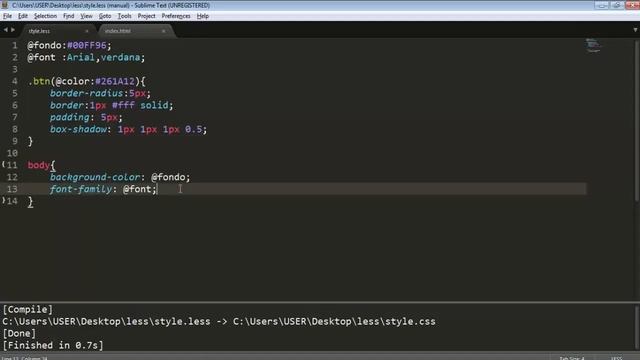Open the Goto menu
The width and height of the screenshot is (640, 360).
click(x=105, y=16)
